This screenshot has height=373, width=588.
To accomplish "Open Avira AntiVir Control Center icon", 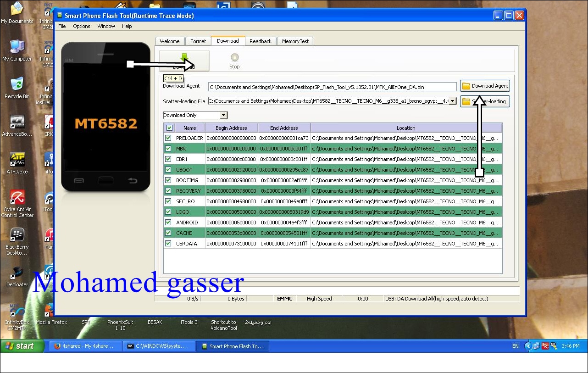I will click(x=17, y=204).
